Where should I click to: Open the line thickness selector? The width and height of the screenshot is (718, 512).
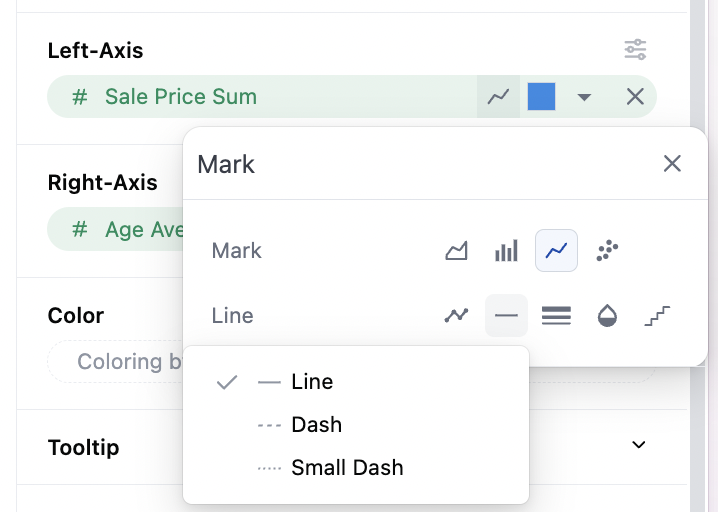[556, 316]
